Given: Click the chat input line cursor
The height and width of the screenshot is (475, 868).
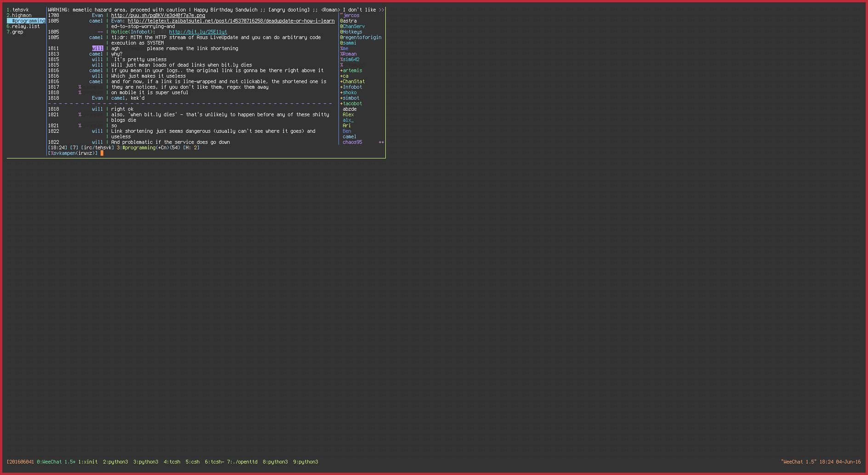Looking at the screenshot, I should 102,153.
